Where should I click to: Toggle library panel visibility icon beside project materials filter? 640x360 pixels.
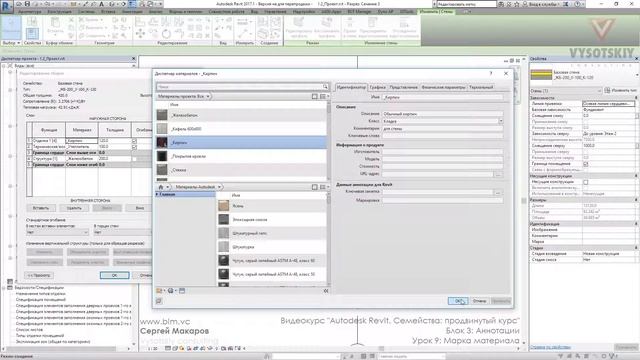pyautogui.click(x=315, y=96)
